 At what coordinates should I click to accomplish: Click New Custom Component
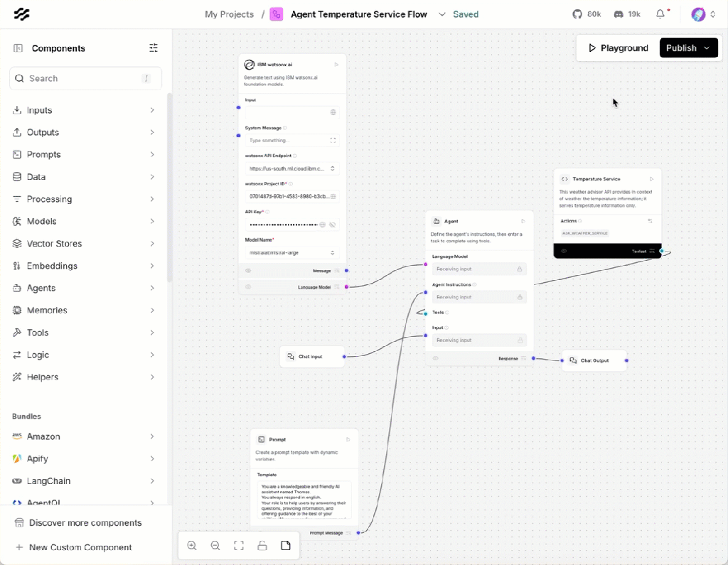tap(80, 547)
